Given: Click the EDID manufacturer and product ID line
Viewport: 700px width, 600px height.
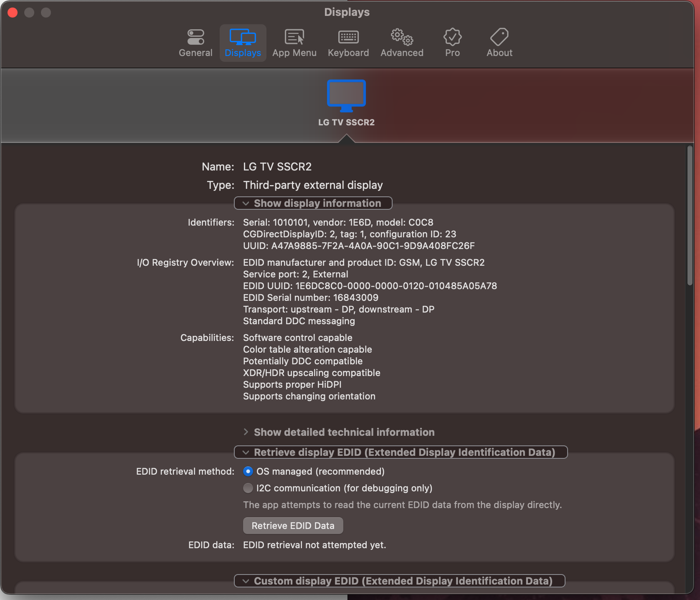Looking at the screenshot, I should click(364, 262).
